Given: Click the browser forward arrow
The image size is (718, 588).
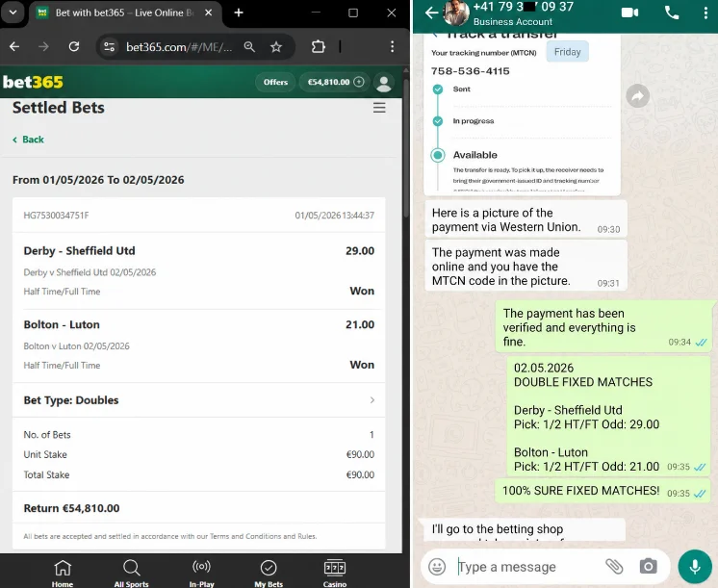Looking at the screenshot, I should 43,46.
